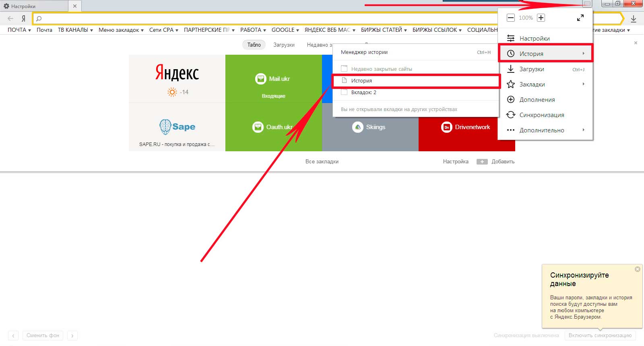Screen dimensions: 644x346
Task: Click the Skiings logo icon
Action: [x=358, y=127]
